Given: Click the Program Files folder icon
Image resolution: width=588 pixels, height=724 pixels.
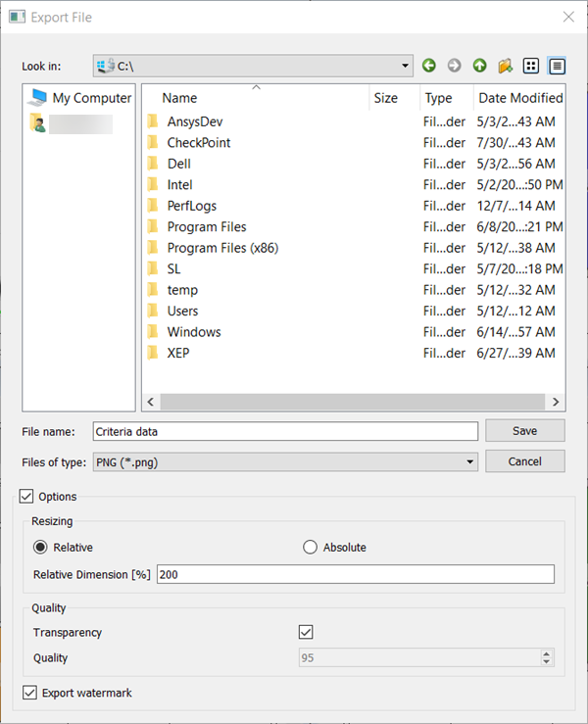Looking at the screenshot, I should click(x=153, y=226).
